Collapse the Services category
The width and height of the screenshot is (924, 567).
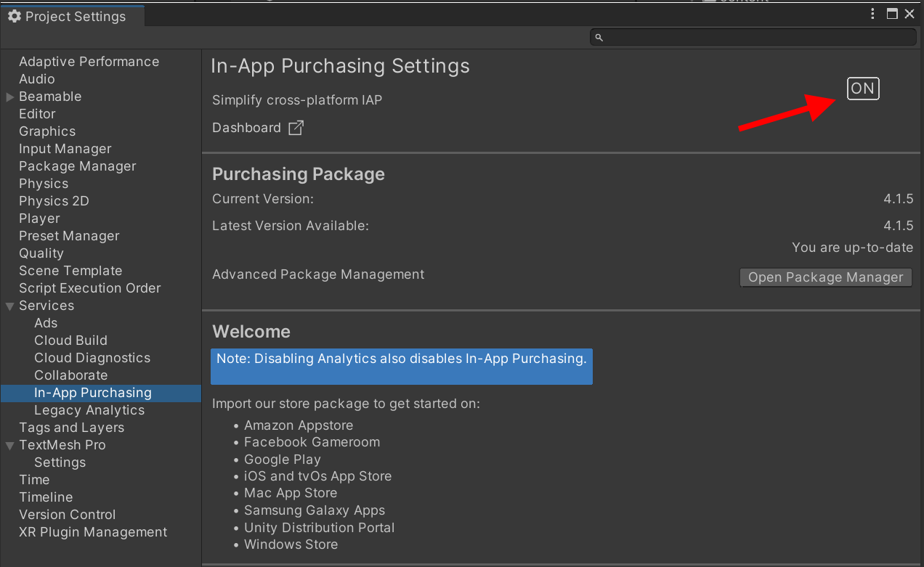10,306
